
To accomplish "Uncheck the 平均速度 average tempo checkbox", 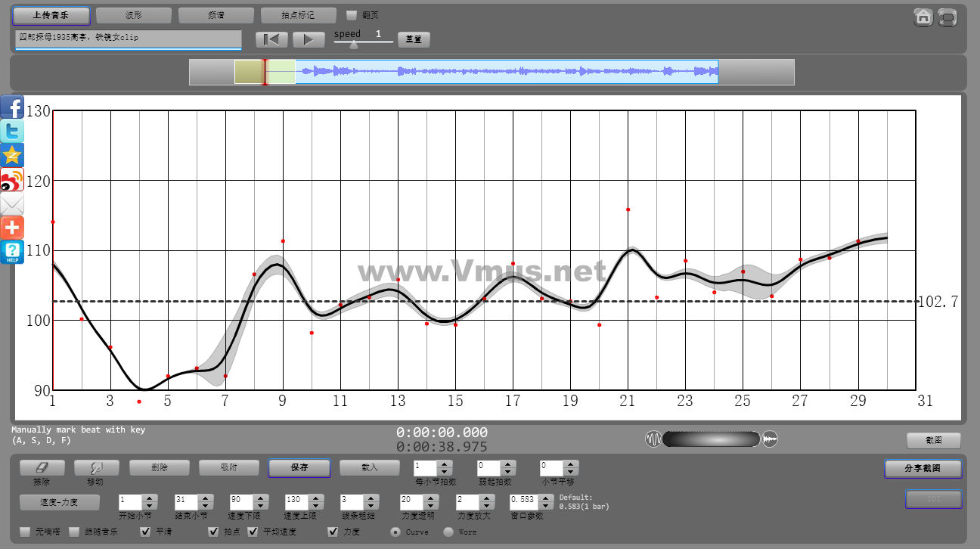I will point(253,532).
